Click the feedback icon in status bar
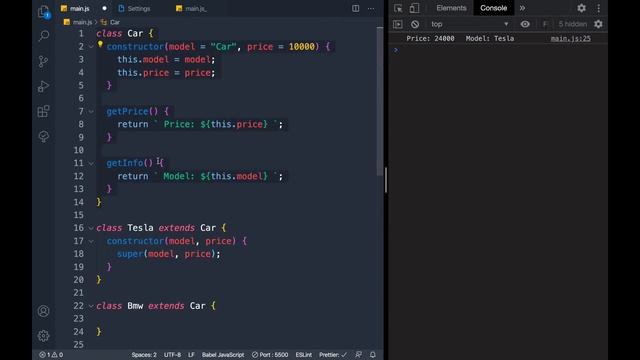 358,355
